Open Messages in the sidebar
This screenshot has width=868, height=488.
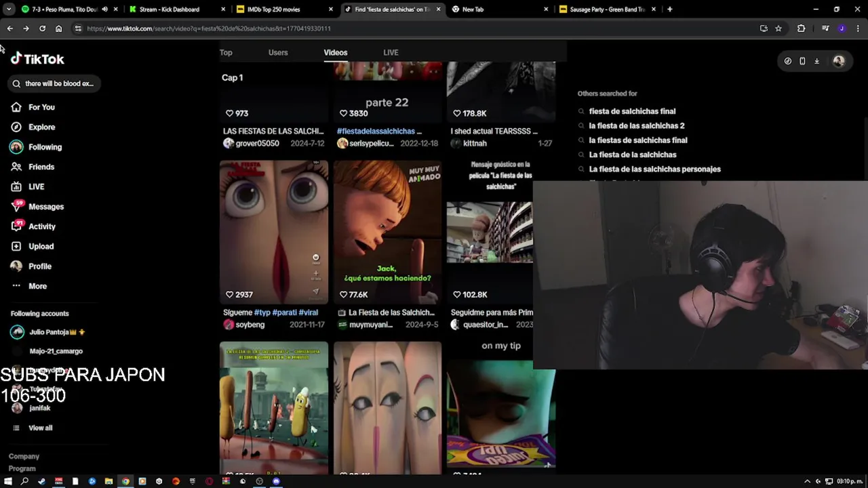pos(45,207)
